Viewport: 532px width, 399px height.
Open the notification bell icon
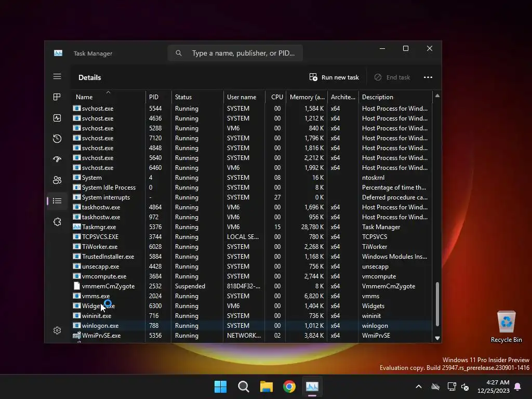point(518,387)
